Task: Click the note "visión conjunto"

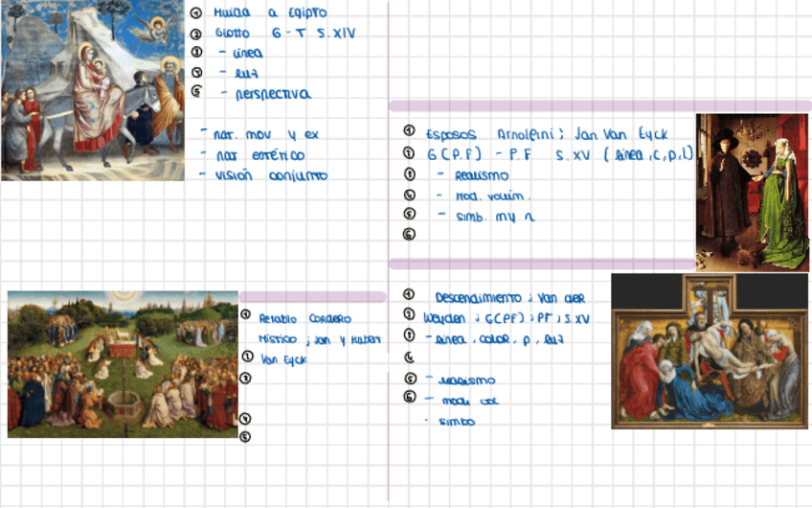Action: [264, 175]
